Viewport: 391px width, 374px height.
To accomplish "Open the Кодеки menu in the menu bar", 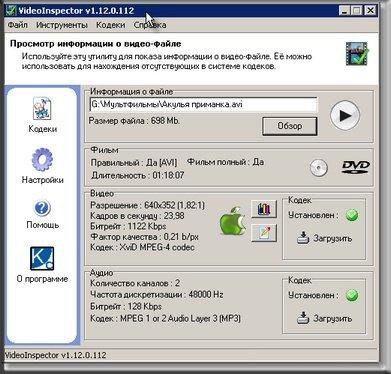I will [111, 25].
